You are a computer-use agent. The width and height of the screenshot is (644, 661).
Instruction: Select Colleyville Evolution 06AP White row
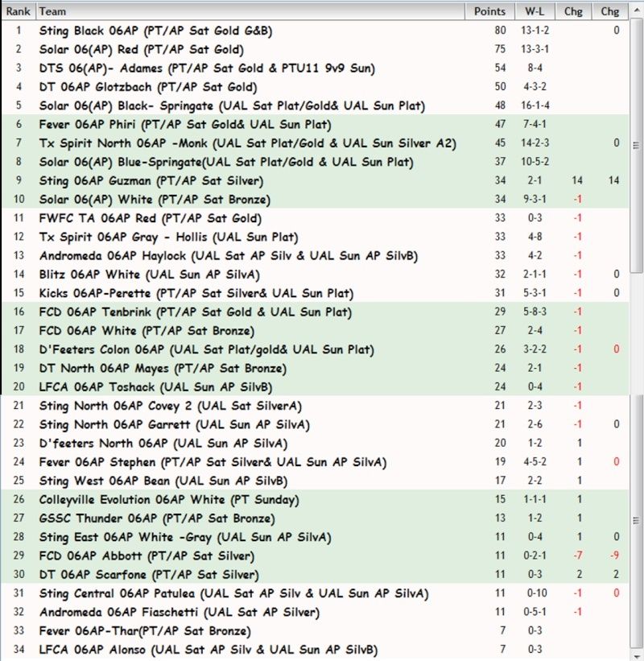click(316, 499)
